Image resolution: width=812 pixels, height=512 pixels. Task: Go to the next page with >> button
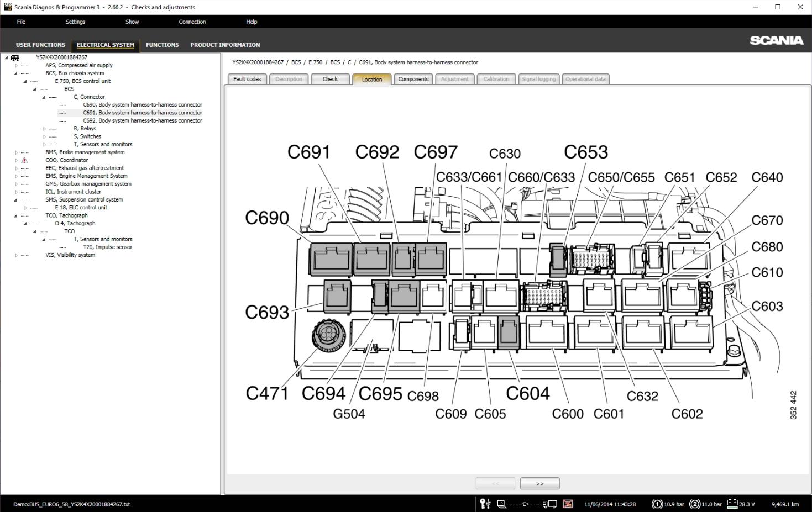tap(540, 483)
